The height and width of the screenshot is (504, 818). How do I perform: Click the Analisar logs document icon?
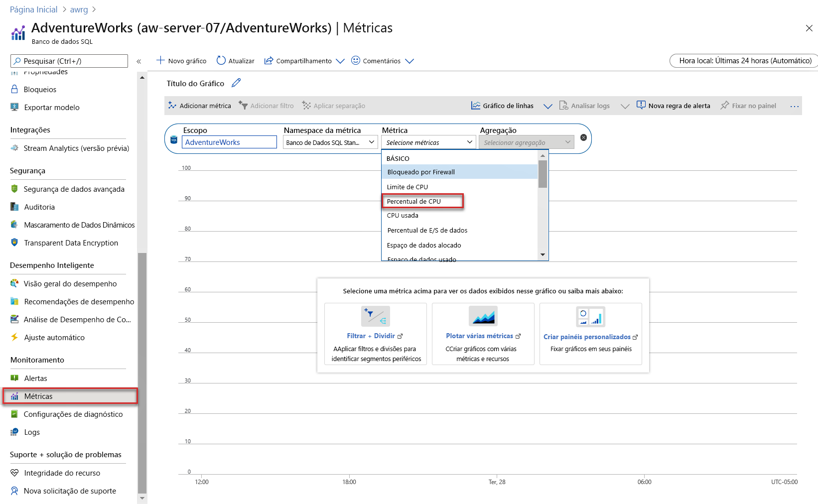click(x=563, y=106)
